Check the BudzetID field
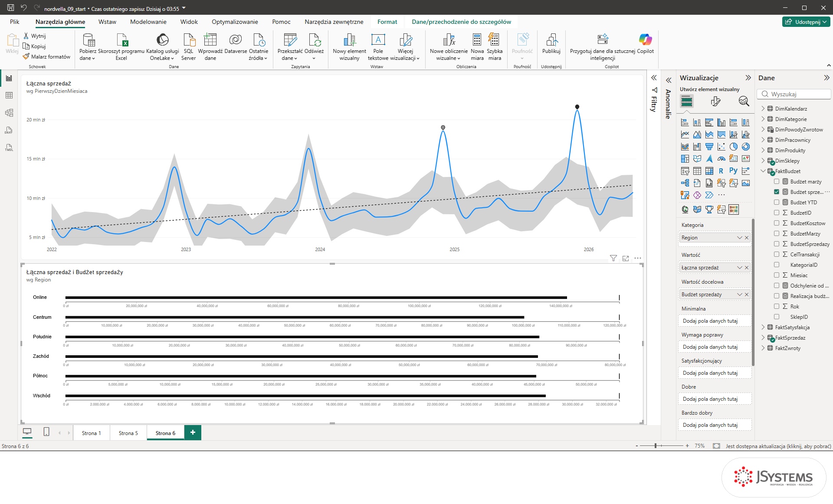The width and height of the screenshot is (833, 504). click(777, 213)
